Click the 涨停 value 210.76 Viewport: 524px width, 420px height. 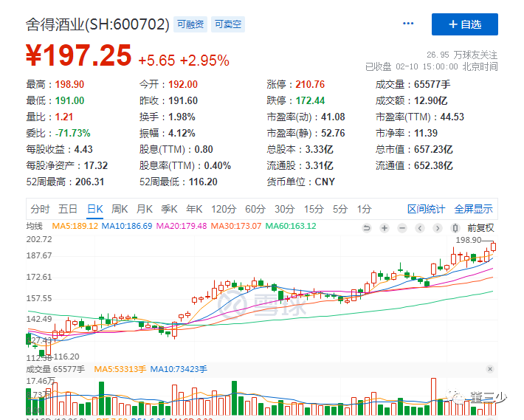pos(310,84)
